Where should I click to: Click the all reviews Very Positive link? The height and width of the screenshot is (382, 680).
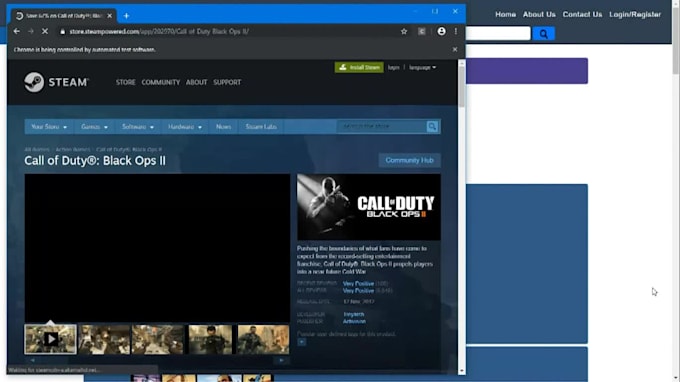(358, 291)
